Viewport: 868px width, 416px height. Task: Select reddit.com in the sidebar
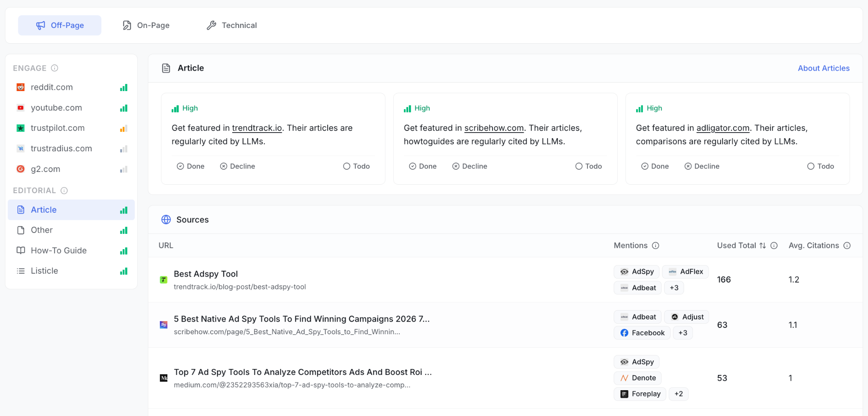71,87
